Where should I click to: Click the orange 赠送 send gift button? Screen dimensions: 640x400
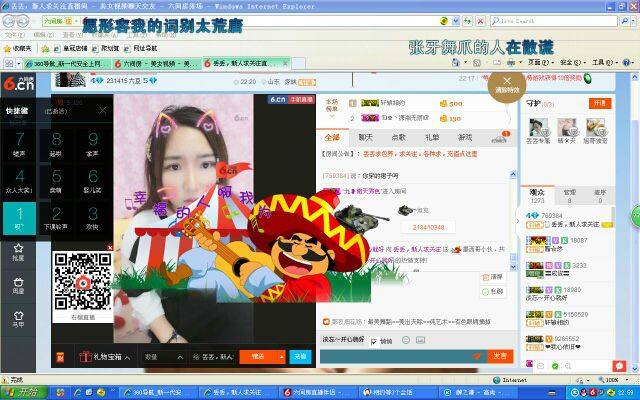(x=258, y=357)
